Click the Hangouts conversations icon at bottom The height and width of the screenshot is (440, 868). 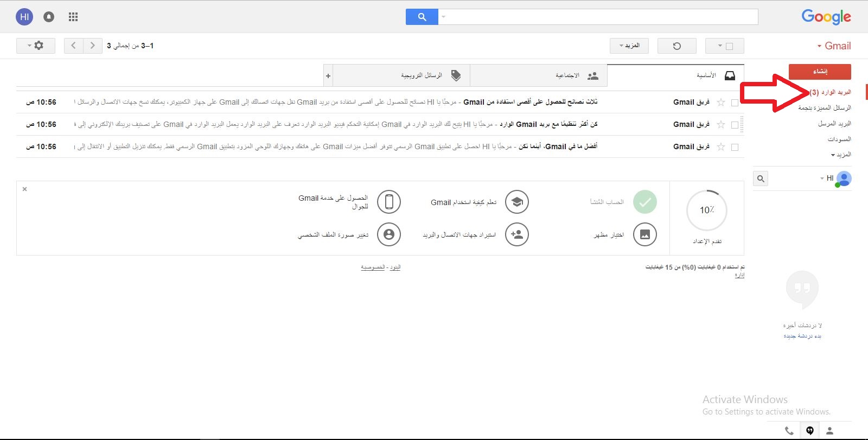pos(809,431)
